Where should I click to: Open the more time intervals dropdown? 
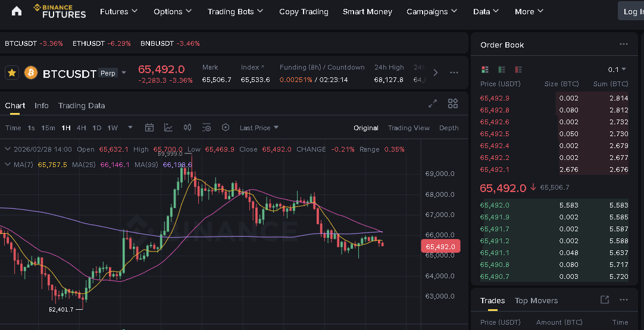tap(130, 128)
